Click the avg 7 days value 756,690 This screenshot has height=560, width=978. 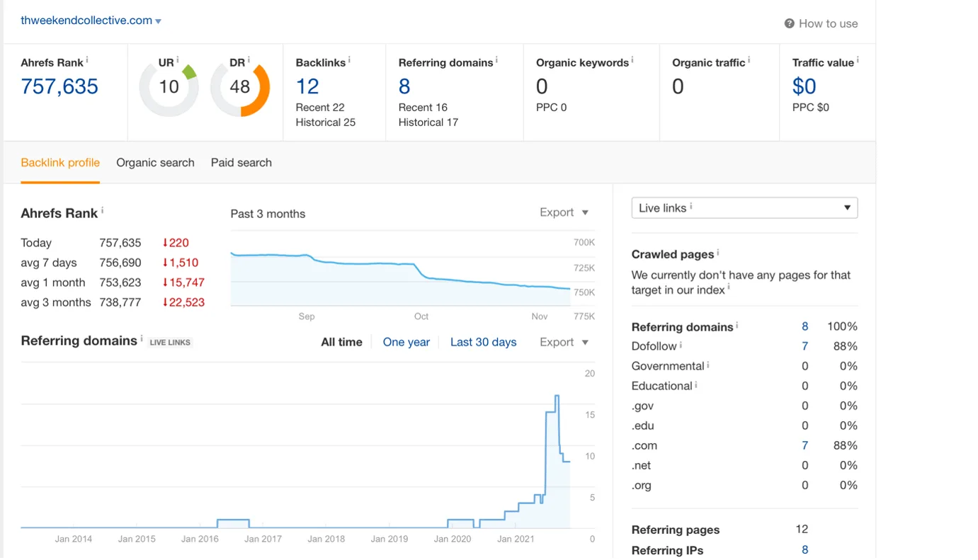click(120, 263)
